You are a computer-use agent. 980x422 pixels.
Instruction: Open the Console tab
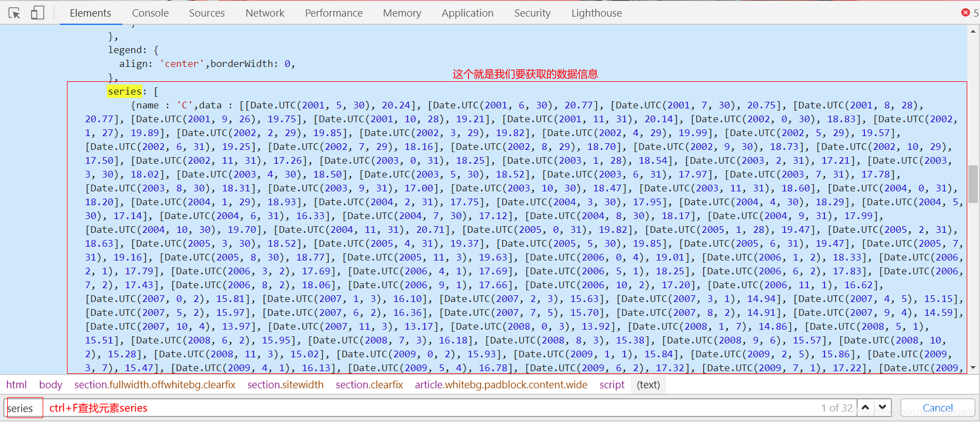[150, 13]
